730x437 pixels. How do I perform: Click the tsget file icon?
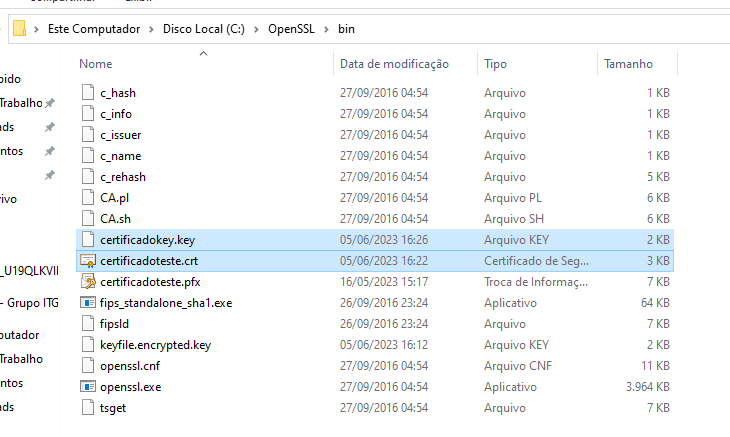88,407
